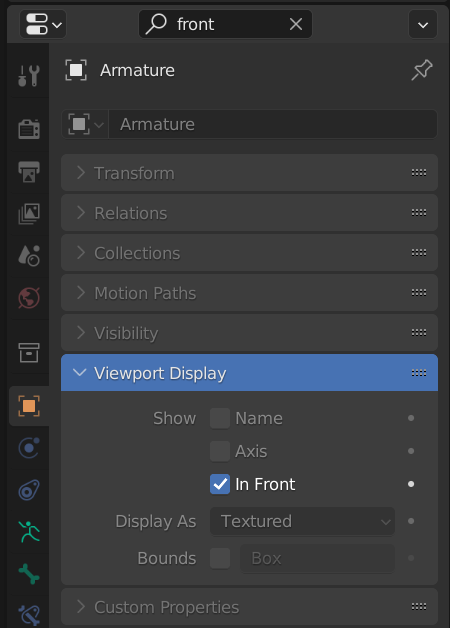This screenshot has height=628, width=450.
Task: Open the Collection properties tab
Action: pos(29,352)
